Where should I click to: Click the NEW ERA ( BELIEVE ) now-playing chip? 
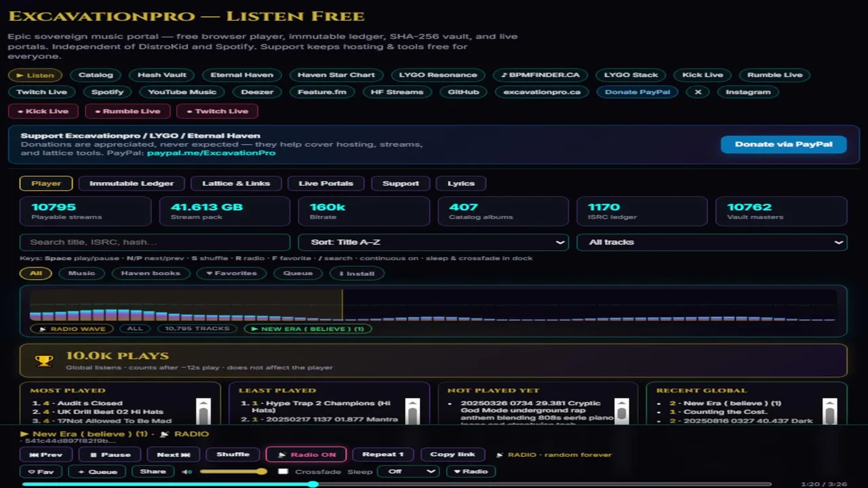click(x=308, y=329)
